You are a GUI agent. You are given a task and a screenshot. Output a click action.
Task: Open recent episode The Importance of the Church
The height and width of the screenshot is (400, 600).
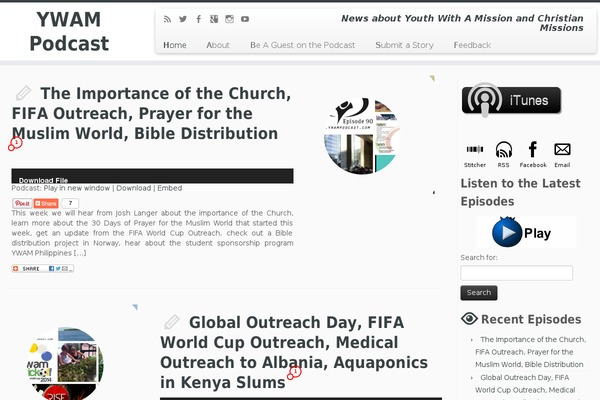[x=530, y=352]
